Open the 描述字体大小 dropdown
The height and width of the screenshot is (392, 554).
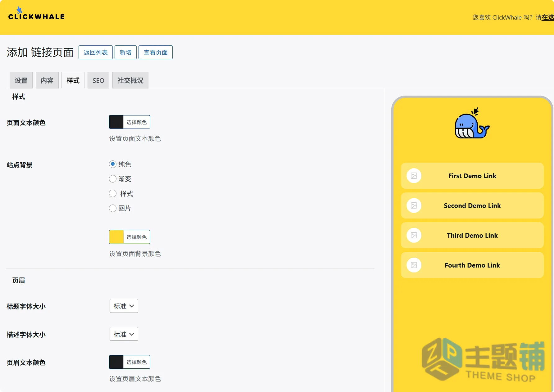pos(124,334)
